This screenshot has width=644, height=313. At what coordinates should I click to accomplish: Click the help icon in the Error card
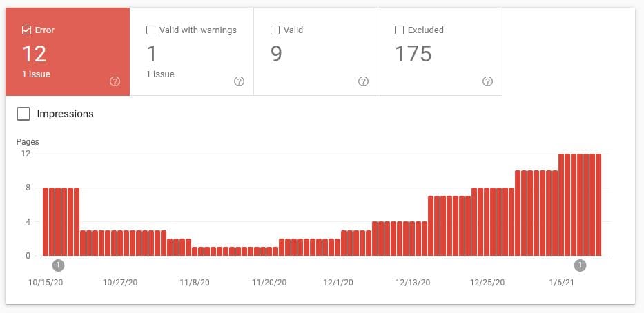[x=115, y=81]
